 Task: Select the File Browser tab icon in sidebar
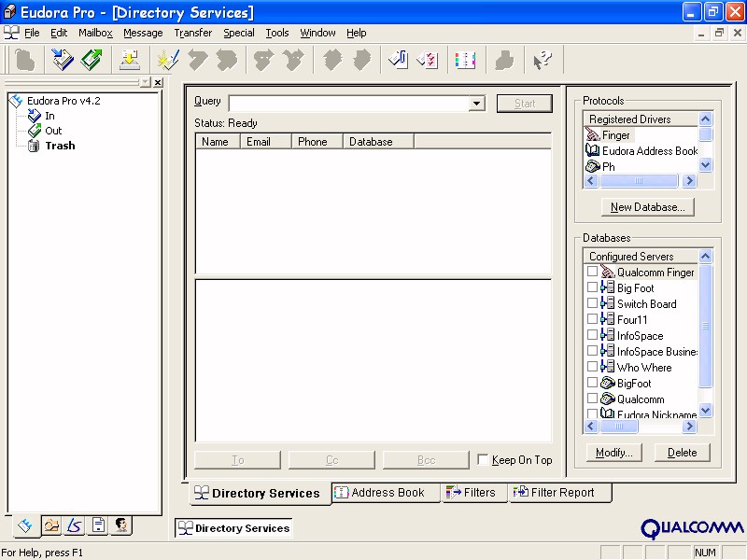point(51,525)
